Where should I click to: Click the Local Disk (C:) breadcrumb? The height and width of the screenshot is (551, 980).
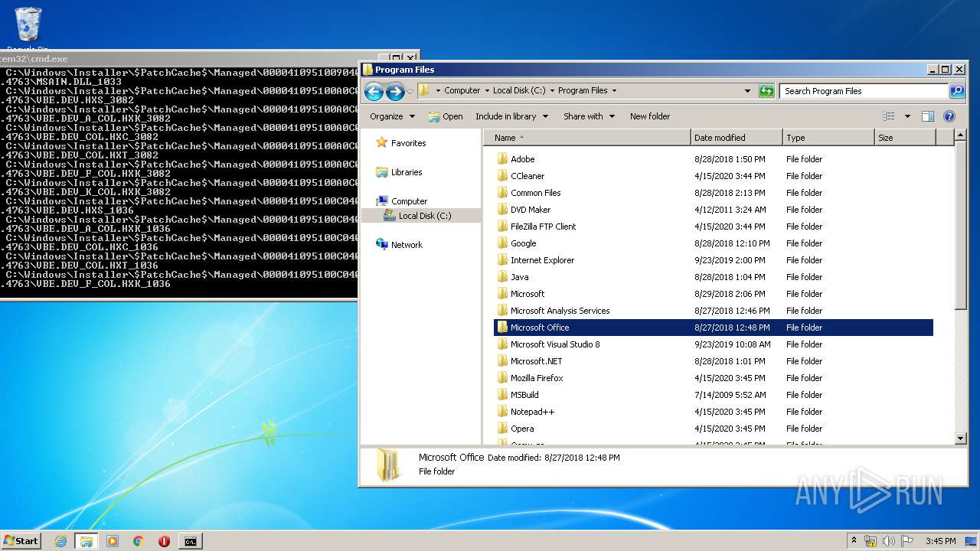[519, 90]
